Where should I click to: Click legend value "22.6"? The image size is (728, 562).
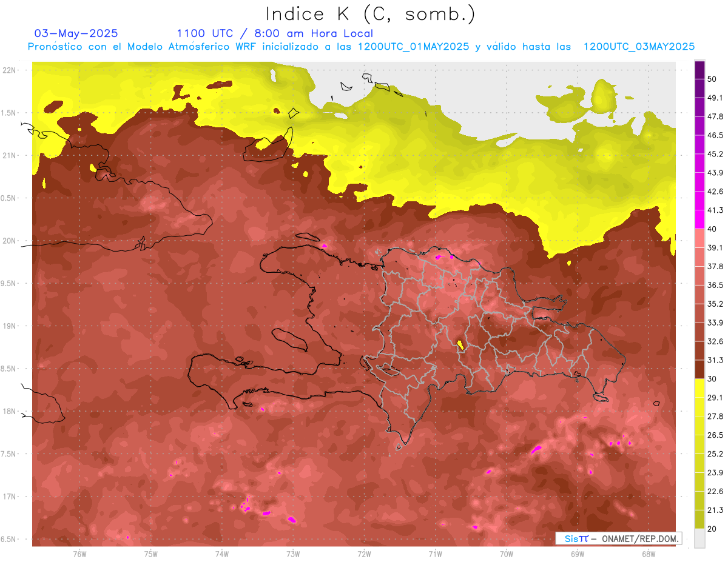point(715,492)
